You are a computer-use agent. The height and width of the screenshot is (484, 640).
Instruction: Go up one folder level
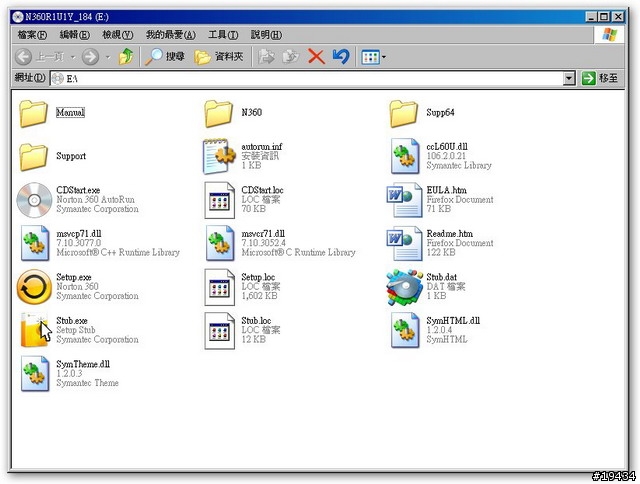(x=126, y=56)
